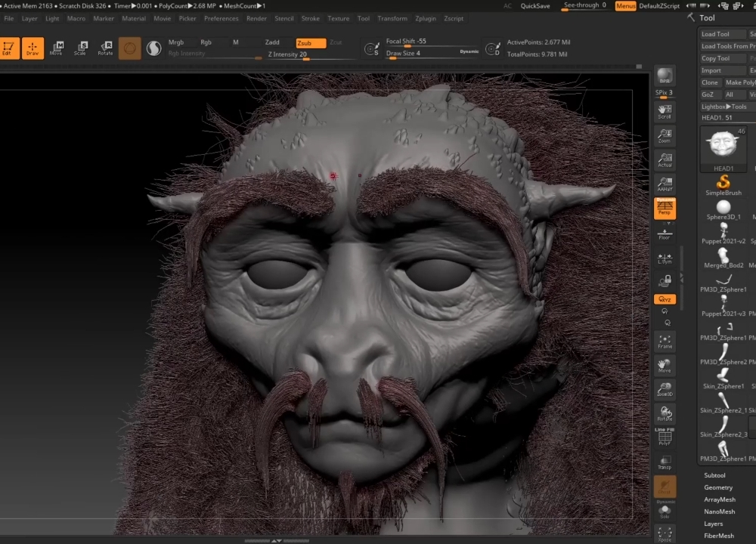This screenshot has width=756, height=544.
Task: Select the Scale transform tool
Action: [80, 48]
